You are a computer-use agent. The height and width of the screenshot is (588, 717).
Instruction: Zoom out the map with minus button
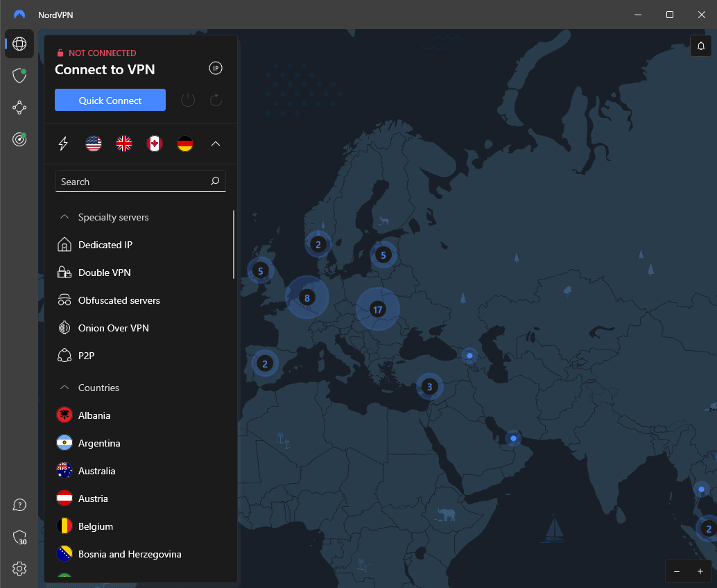point(677,571)
